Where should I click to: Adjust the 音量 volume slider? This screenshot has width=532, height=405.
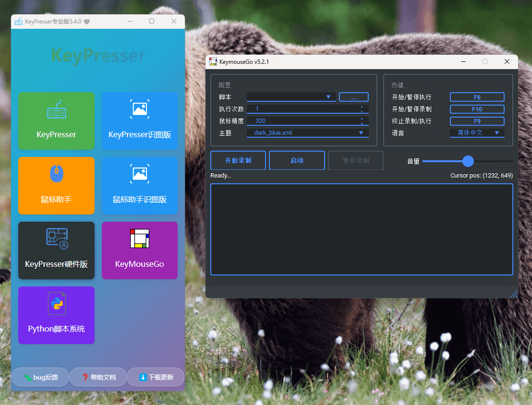click(468, 161)
